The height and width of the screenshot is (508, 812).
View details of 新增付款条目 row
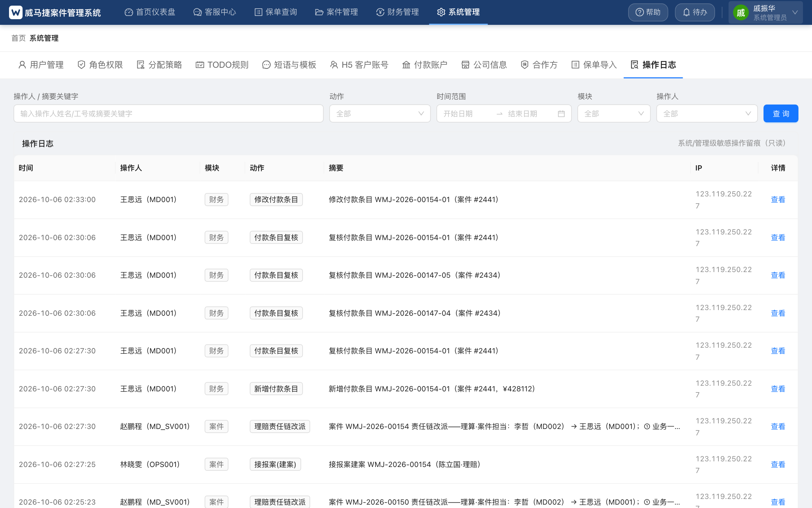point(778,389)
